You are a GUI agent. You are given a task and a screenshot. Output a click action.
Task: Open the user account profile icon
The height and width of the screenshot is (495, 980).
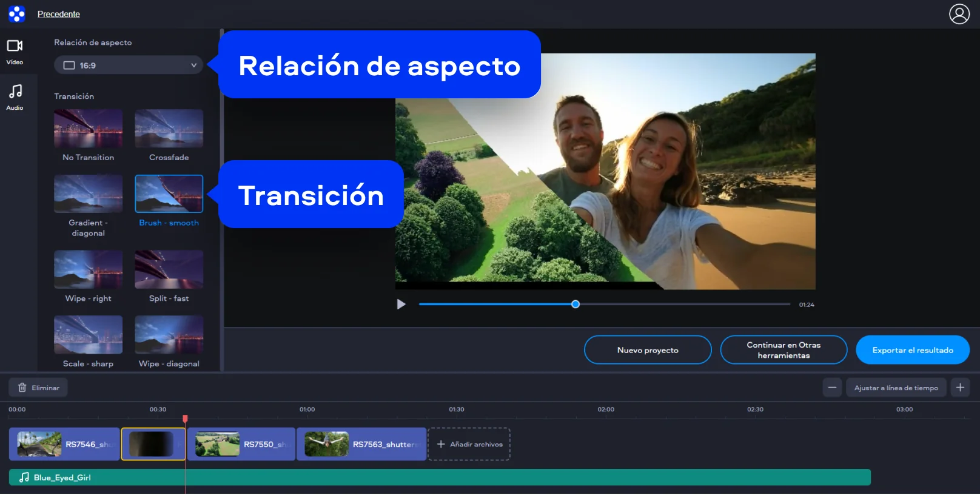959,14
